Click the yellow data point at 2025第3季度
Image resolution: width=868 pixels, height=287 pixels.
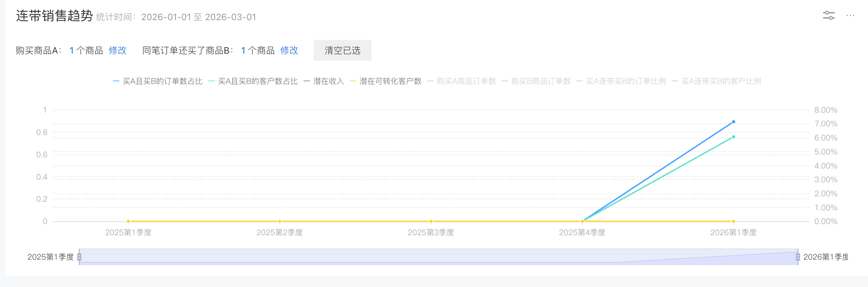point(431,221)
